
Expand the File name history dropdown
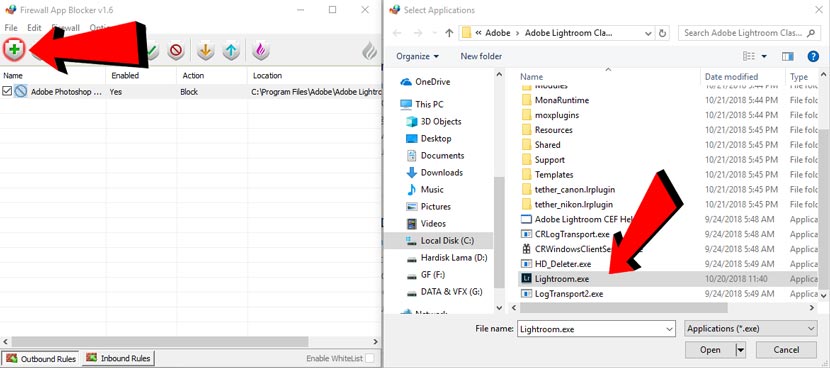(x=670, y=329)
